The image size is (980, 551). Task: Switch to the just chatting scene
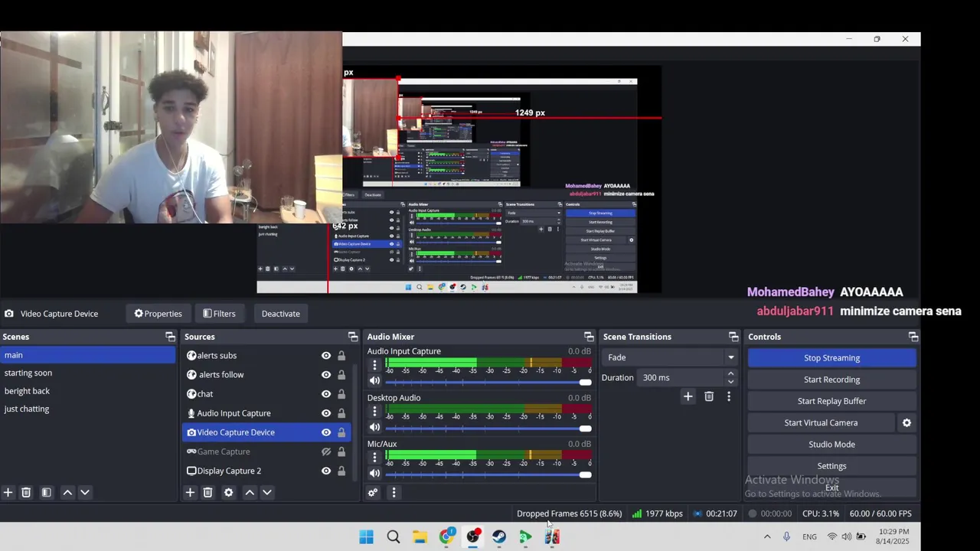(88, 409)
